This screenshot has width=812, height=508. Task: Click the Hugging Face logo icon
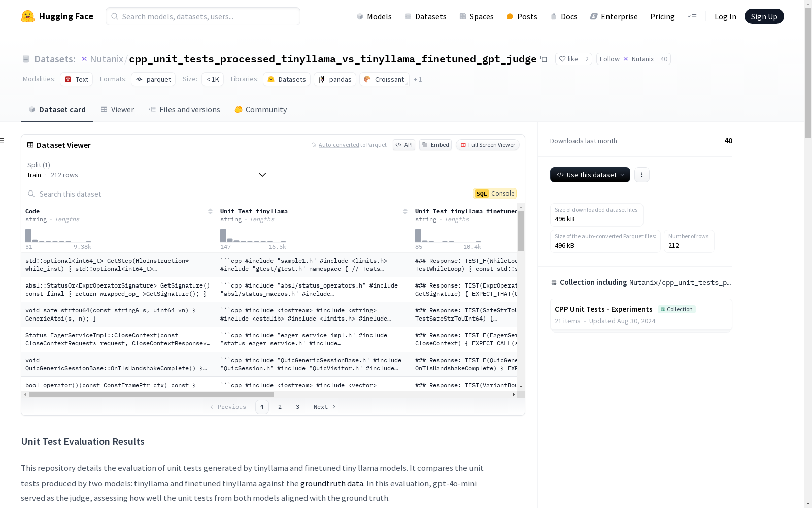tap(28, 16)
